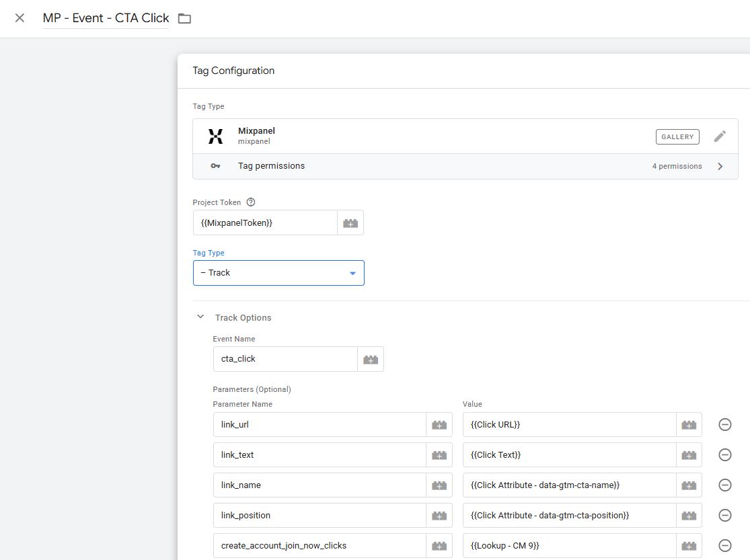The image size is (750, 560).
Task: Click the folder icon beside the tag name
Action: (184, 19)
